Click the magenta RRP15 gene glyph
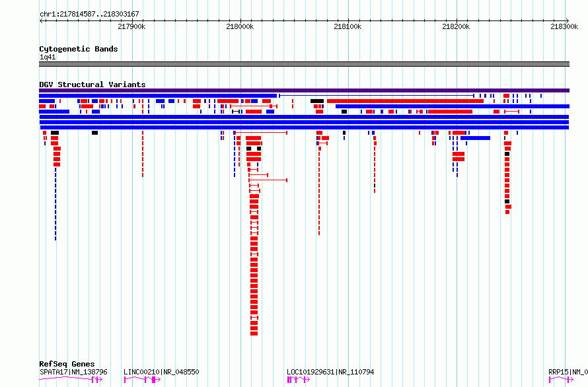Image resolution: width=588 pixels, height=387 pixels. click(561, 380)
